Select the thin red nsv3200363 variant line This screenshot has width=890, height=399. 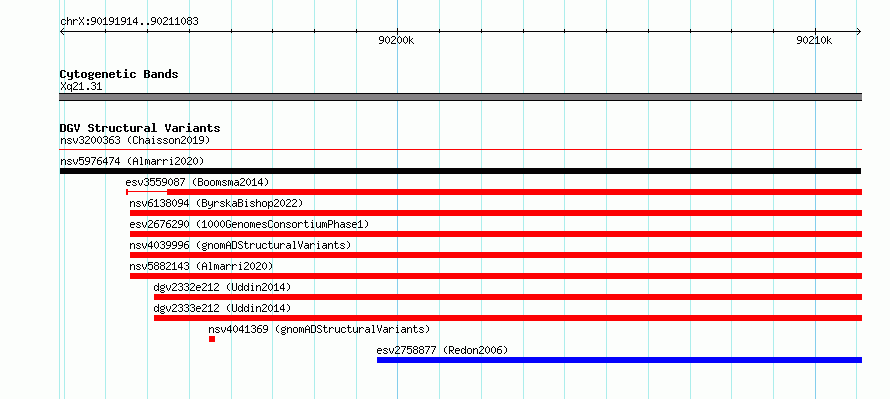(461, 150)
